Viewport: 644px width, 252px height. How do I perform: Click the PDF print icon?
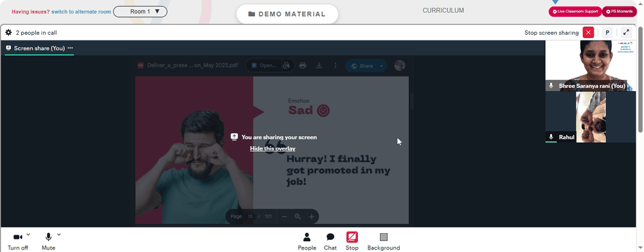pos(303,66)
